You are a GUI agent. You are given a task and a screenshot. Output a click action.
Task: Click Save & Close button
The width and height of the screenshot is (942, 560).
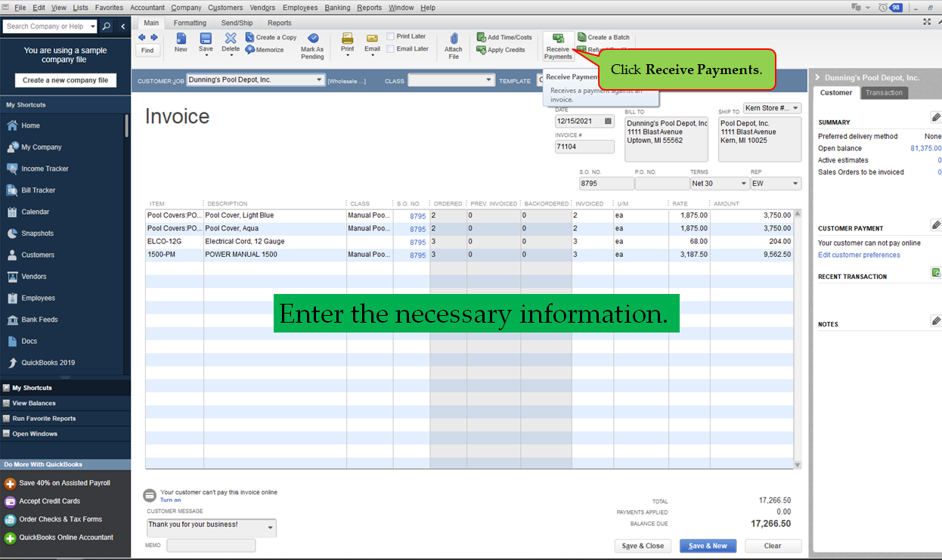click(x=643, y=546)
